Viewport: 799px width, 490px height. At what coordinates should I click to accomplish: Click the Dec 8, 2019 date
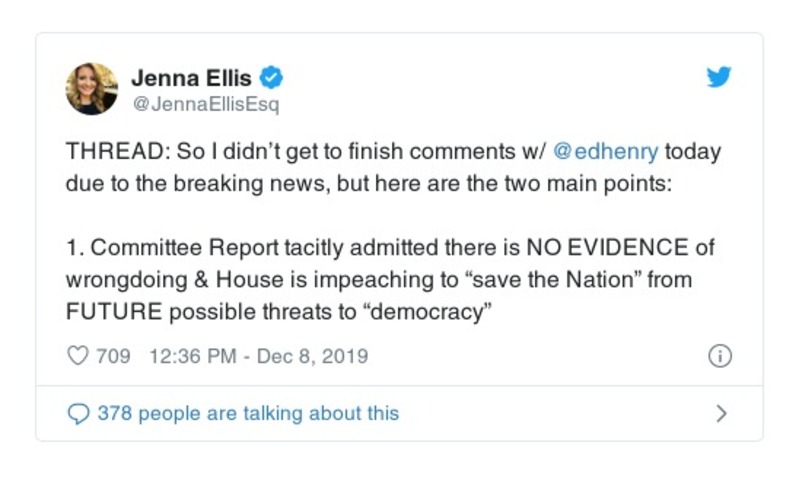[x=314, y=356]
